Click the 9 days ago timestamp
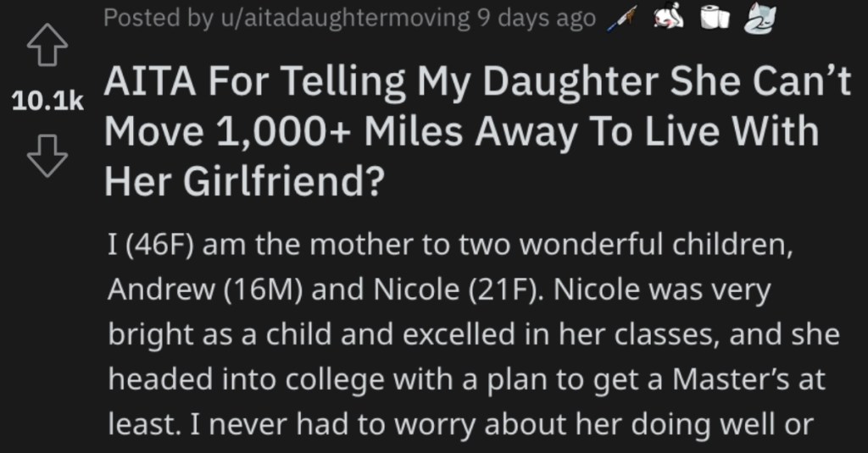 coord(537,19)
